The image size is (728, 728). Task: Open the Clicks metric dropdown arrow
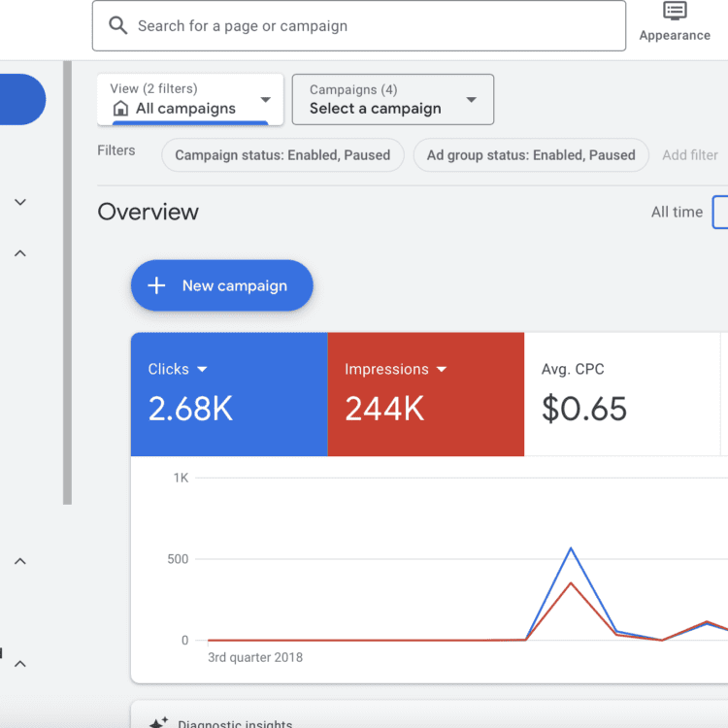coord(202,370)
